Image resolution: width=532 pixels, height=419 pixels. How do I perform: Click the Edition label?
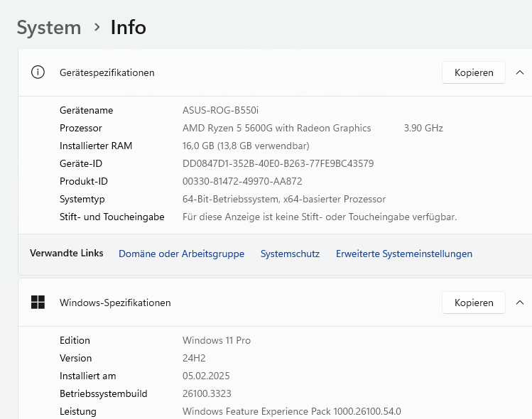(75, 340)
